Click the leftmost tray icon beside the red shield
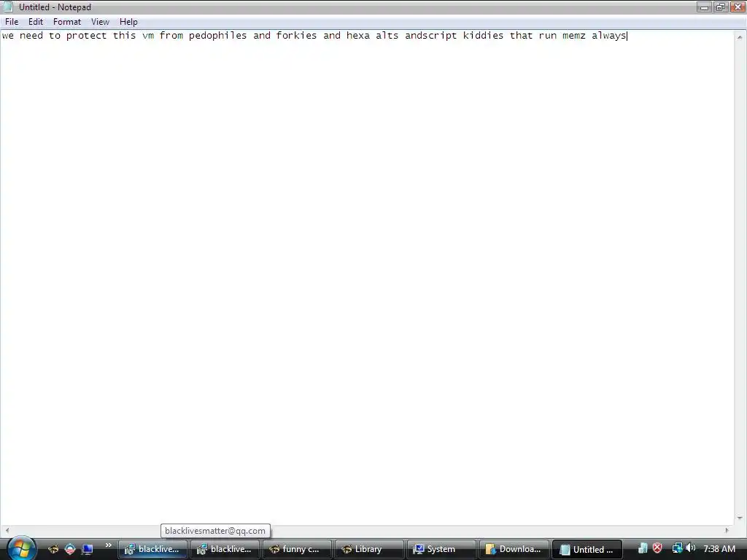 coord(643,548)
